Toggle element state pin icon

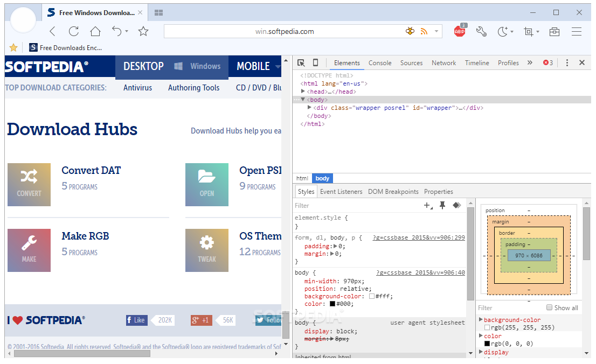click(x=442, y=205)
